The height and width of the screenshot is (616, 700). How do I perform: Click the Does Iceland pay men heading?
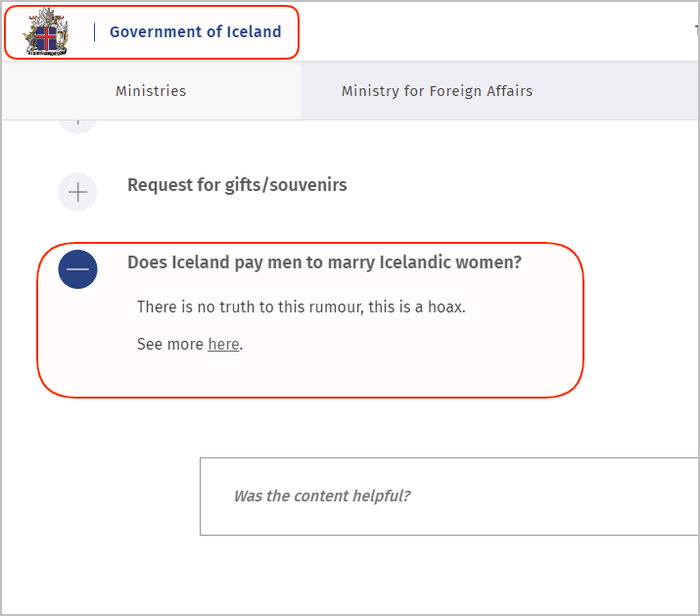pyautogui.click(x=325, y=262)
